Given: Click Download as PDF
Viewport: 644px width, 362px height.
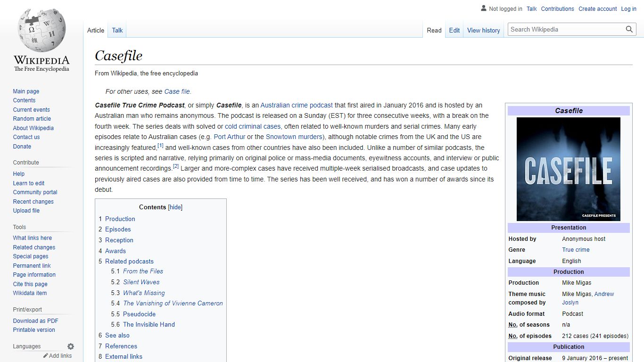Looking at the screenshot, I should (x=36, y=321).
